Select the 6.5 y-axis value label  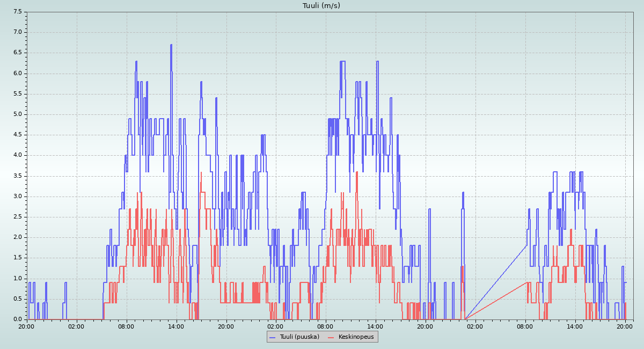(x=18, y=53)
